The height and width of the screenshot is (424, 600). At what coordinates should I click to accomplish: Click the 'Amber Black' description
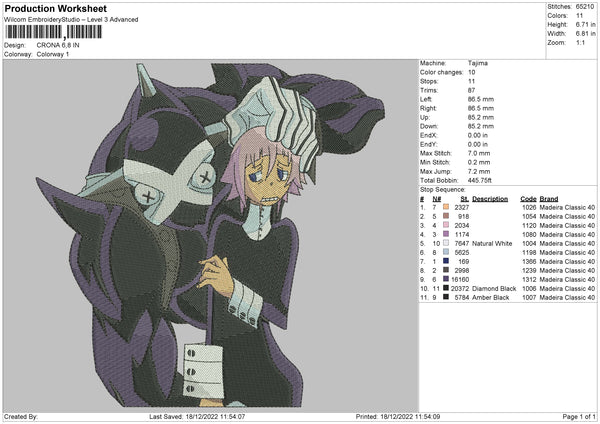pos(491,297)
